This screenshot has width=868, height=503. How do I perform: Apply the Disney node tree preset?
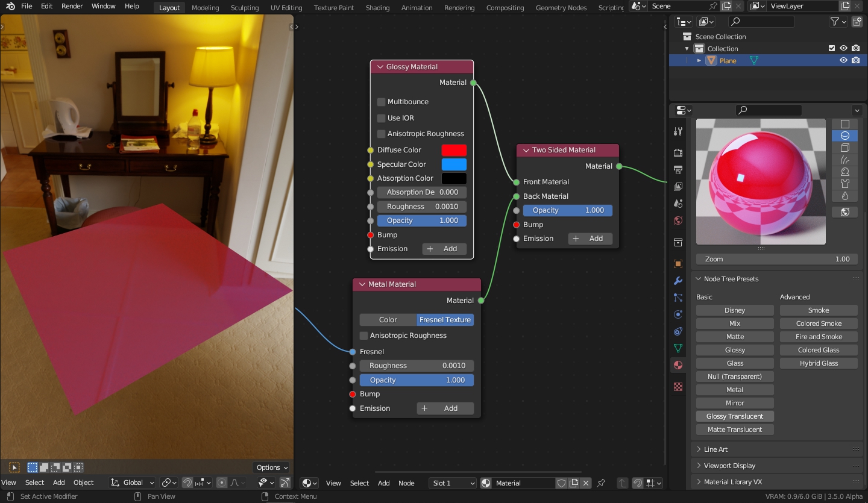point(735,310)
